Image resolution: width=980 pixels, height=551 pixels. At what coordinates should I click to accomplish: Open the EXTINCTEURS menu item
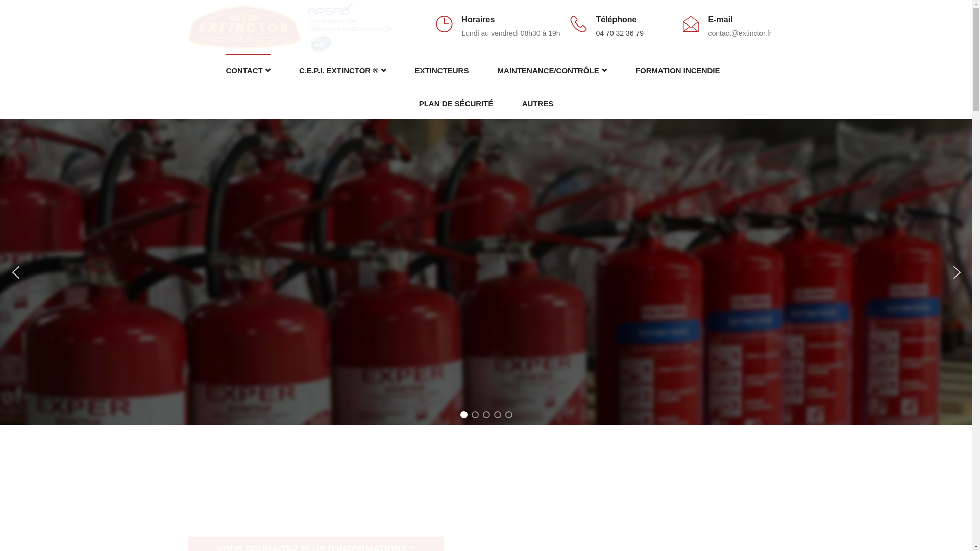tap(442, 71)
